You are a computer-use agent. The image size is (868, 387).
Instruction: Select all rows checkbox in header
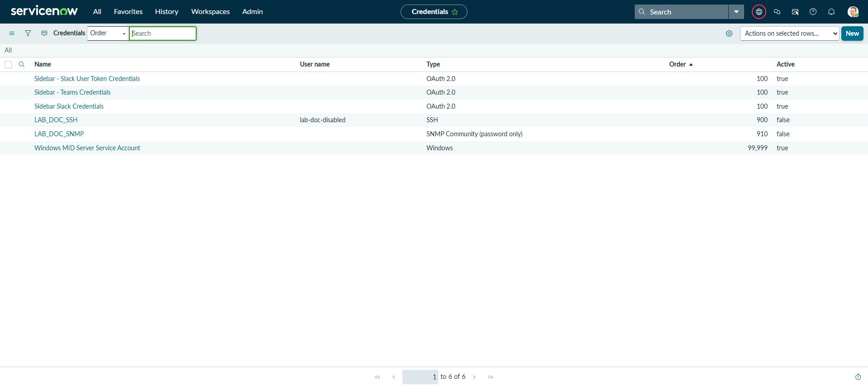8,65
